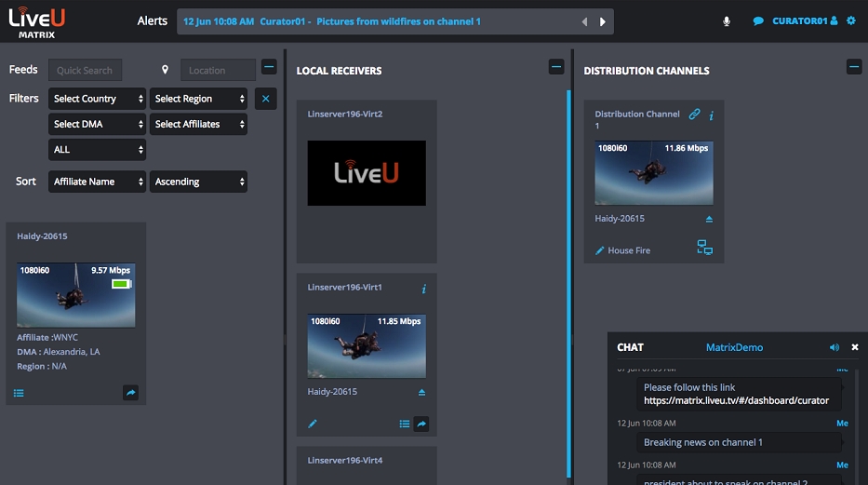Screen dimensions: 868x485
Task: Open the matrix.liveu.tv dashboard link in chat
Action: (736, 400)
